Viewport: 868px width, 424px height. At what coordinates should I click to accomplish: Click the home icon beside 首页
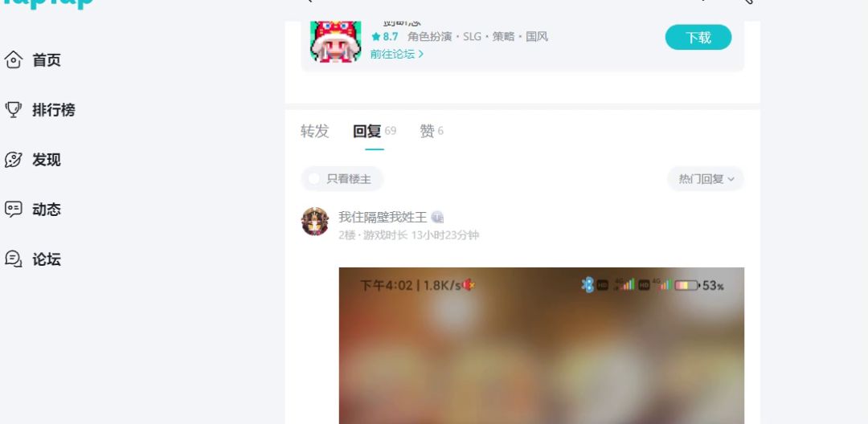[14, 59]
